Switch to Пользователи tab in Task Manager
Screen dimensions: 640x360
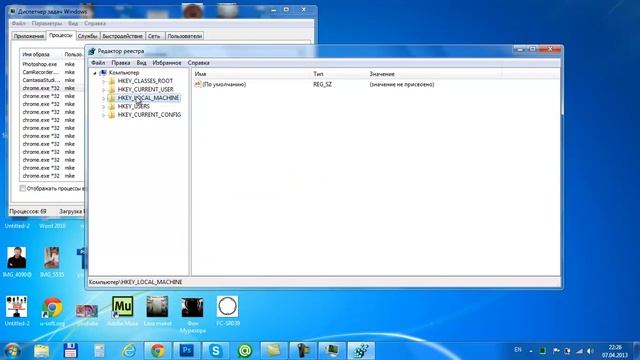(184, 36)
